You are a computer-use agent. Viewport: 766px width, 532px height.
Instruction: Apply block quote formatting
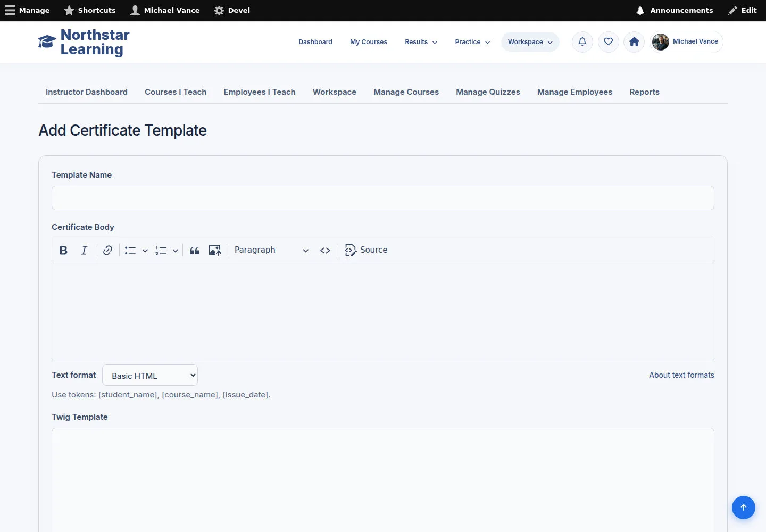click(195, 250)
